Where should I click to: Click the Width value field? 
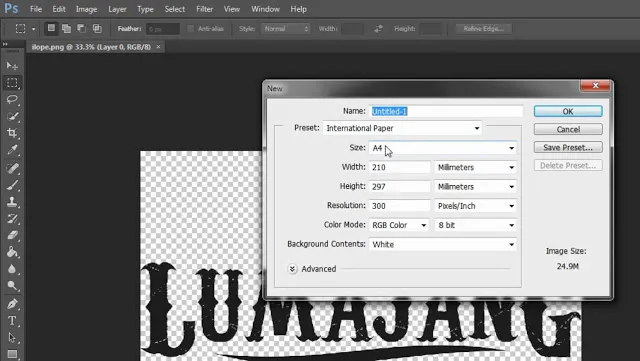[400, 167]
